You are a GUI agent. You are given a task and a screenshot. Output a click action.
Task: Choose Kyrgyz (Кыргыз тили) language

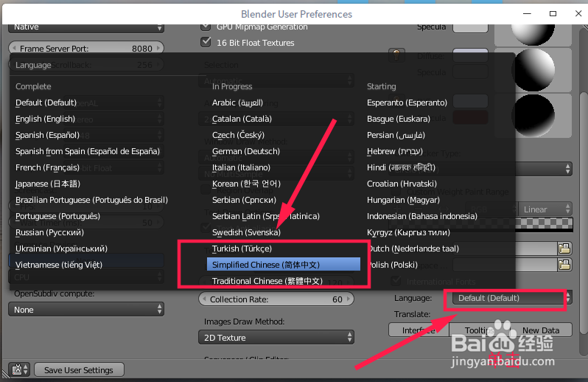pyautogui.click(x=408, y=232)
